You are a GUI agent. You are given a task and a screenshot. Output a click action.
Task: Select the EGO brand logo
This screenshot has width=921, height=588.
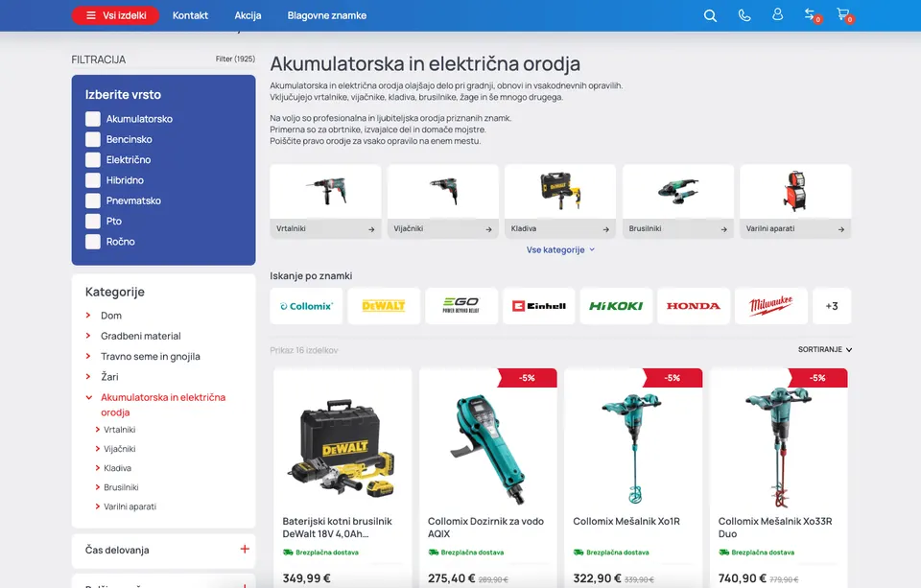pos(461,306)
